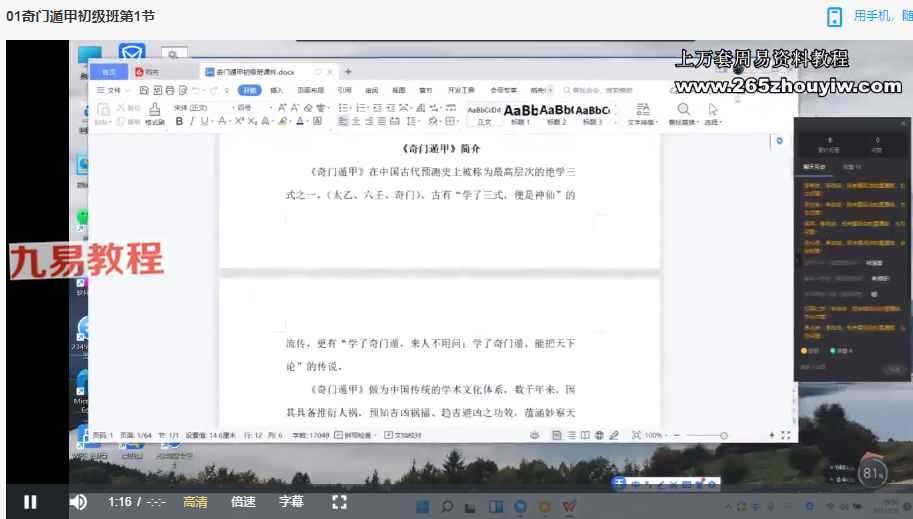
Task: Open the 文件 file menu dropdown
Action: coord(113,90)
